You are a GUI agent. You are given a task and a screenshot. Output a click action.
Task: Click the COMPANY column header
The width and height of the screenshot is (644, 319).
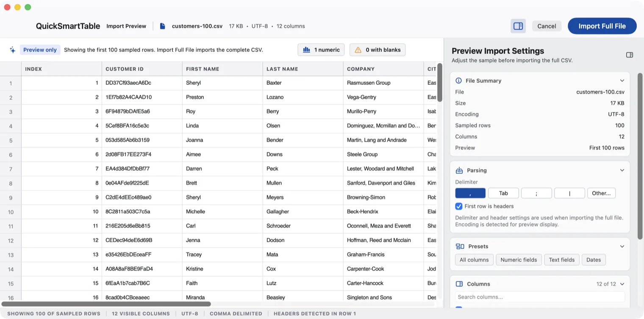383,69
